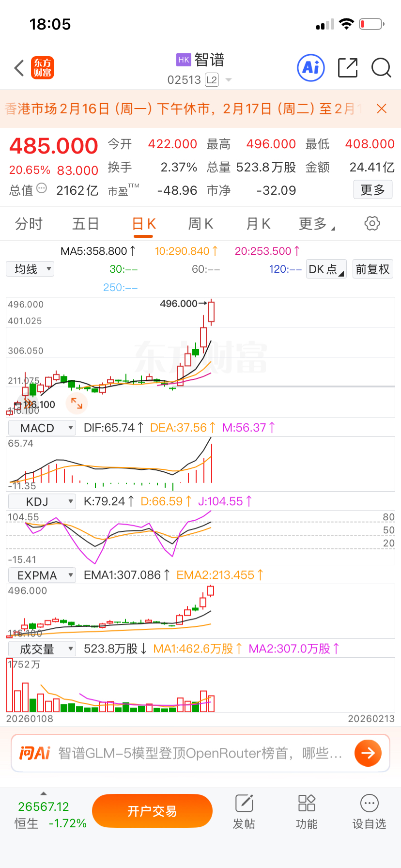The height and width of the screenshot is (868, 401).
Task: Open the 均线 indicator dropdown
Action: 30,269
